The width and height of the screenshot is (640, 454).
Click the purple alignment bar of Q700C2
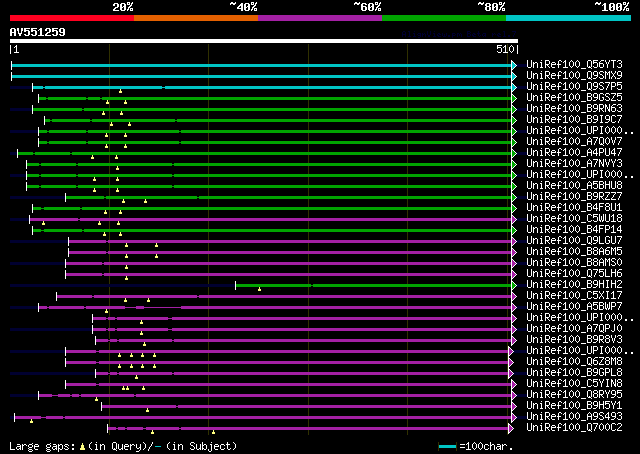pyautogui.click(x=308, y=429)
